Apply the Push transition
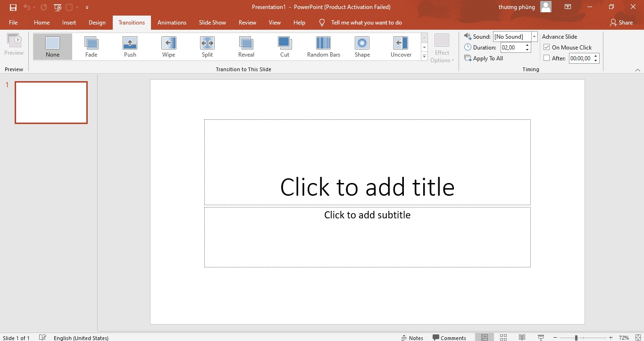The width and height of the screenshot is (644, 341). click(130, 46)
